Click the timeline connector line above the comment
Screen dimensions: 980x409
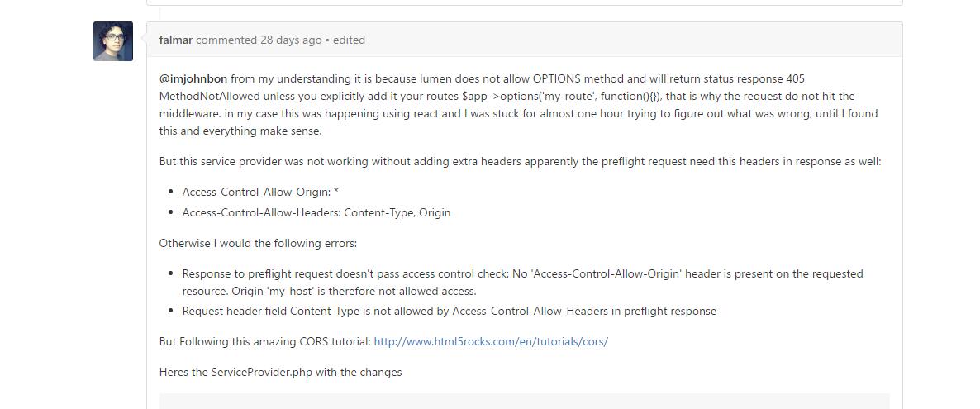159,14
